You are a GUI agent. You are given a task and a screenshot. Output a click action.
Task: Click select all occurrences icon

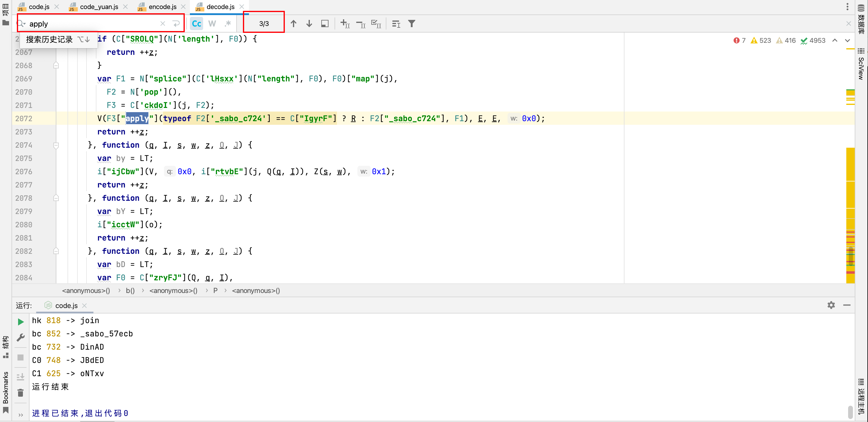coord(376,24)
